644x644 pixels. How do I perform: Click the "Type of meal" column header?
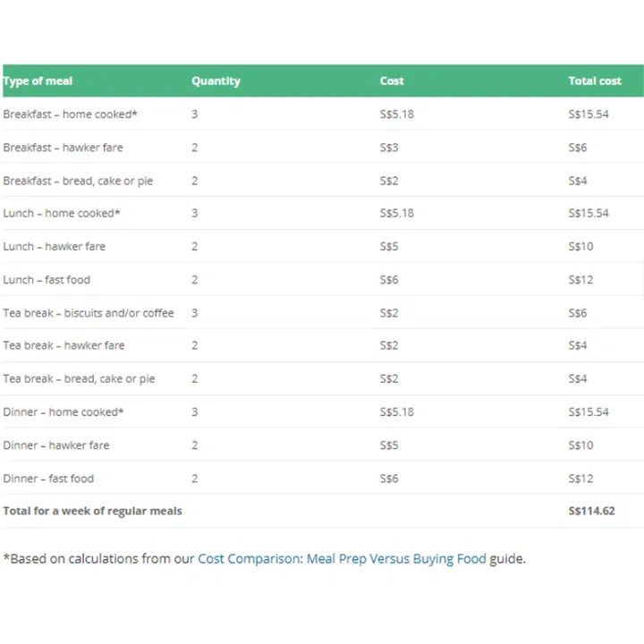[x=38, y=81]
